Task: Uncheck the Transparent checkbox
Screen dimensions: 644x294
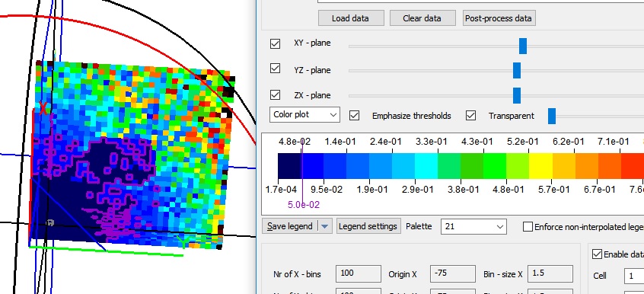Action: coord(470,116)
